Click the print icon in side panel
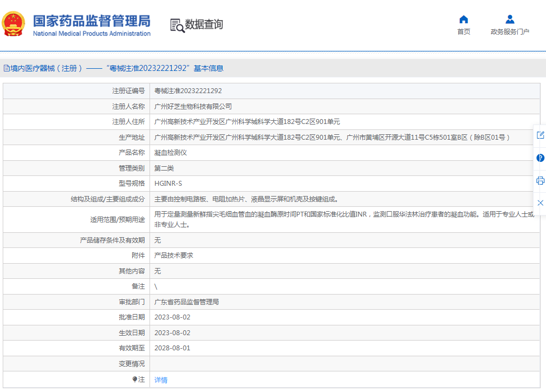Image resolution: width=546 pixels, height=392 pixels. click(x=540, y=181)
